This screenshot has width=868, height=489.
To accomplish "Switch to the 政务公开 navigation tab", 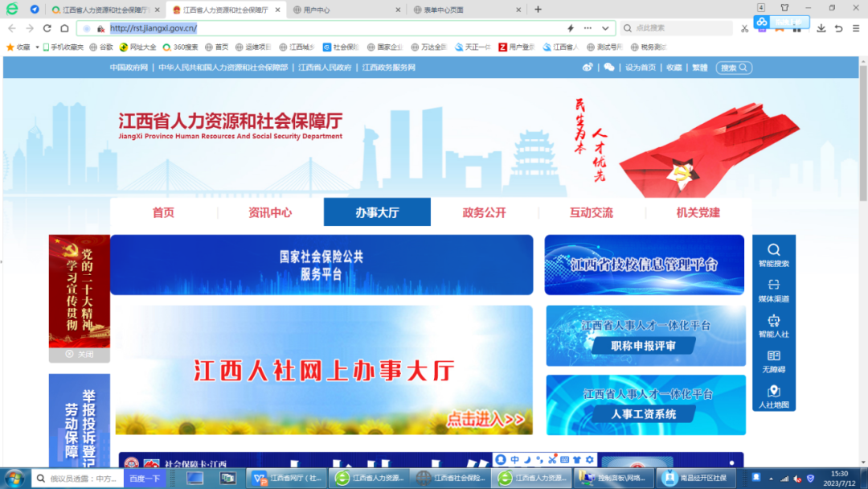I will coord(484,212).
